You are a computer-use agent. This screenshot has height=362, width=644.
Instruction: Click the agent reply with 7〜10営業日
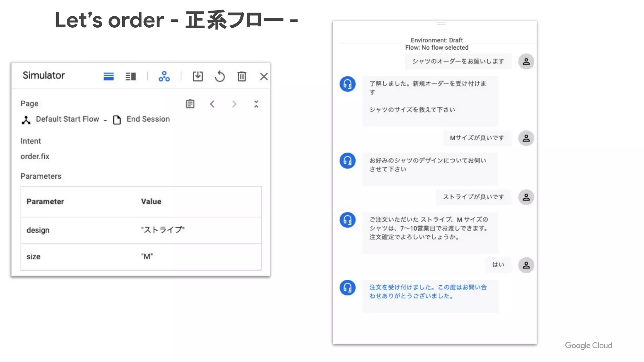(430, 233)
